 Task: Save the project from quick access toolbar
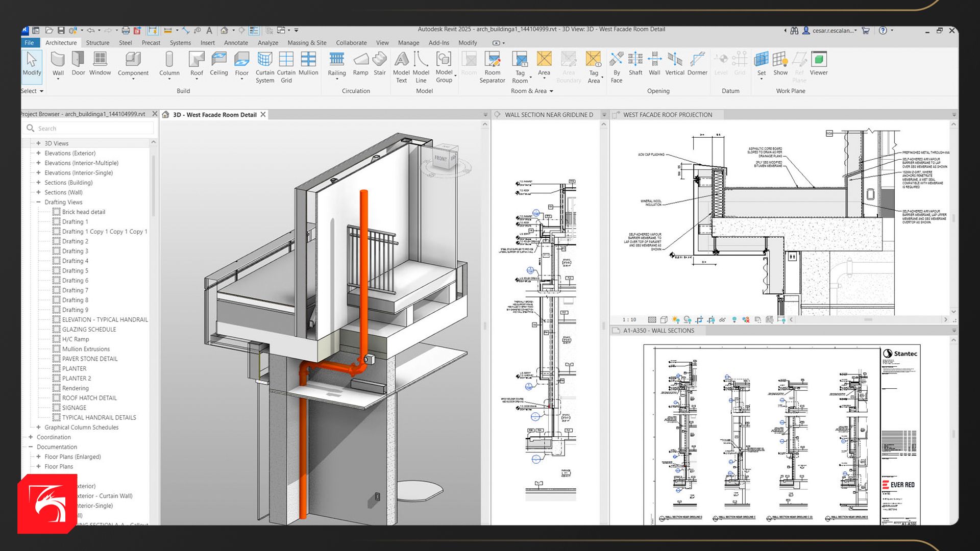click(61, 31)
